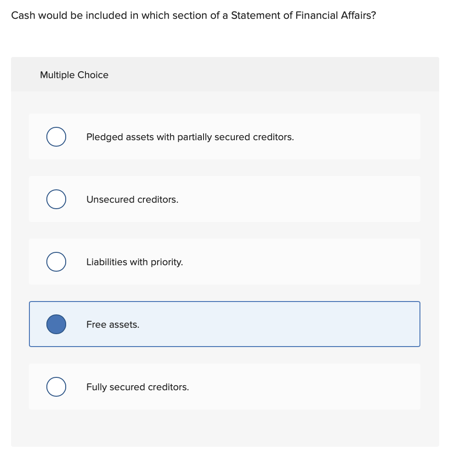Select the Pledged assets radio button
Viewport: 476px width, 467px height.
tap(56, 137)
